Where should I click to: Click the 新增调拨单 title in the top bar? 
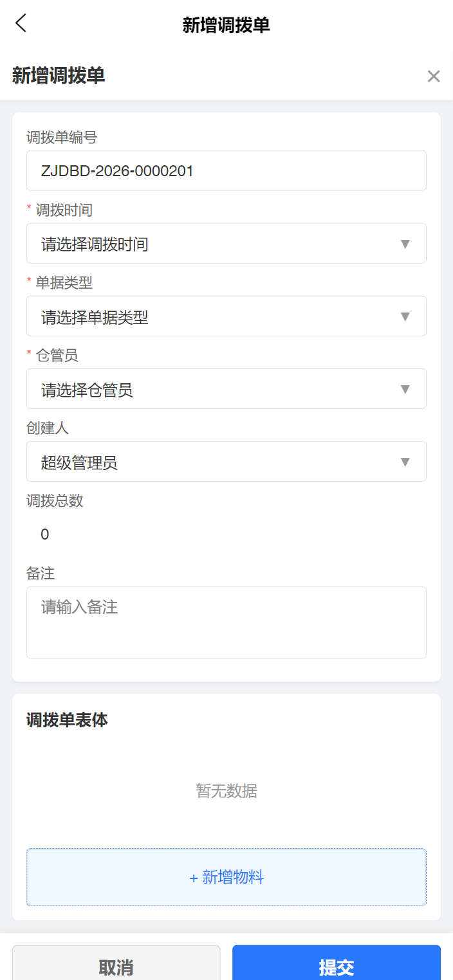tap(226, 25)
